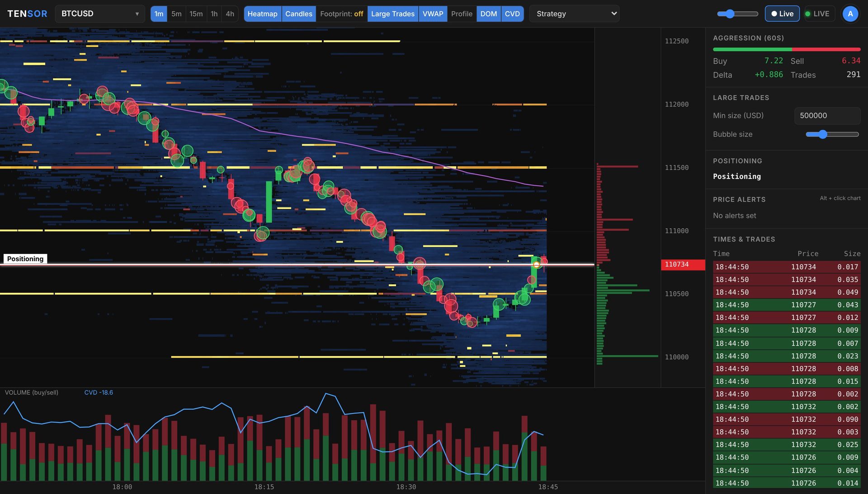Toggle the Heatmap layer
This screenshot has width=868, height=494.
point(262,14)
